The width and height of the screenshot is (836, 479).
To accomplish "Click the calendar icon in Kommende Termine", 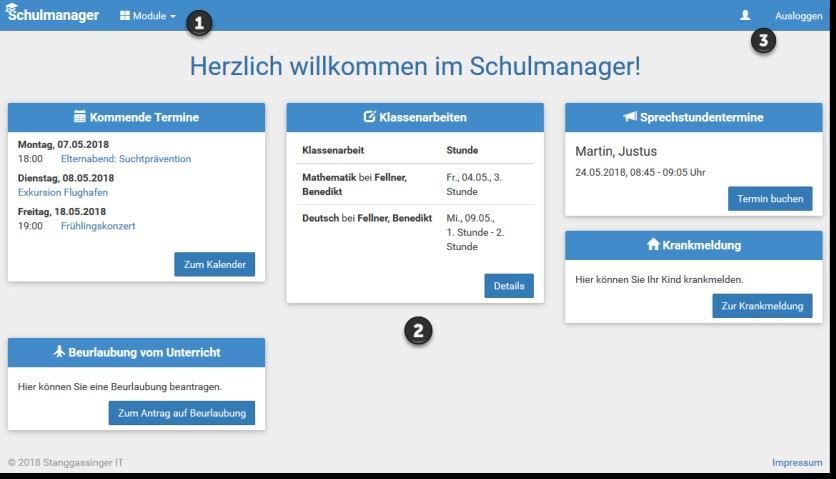I will point(79,116).
